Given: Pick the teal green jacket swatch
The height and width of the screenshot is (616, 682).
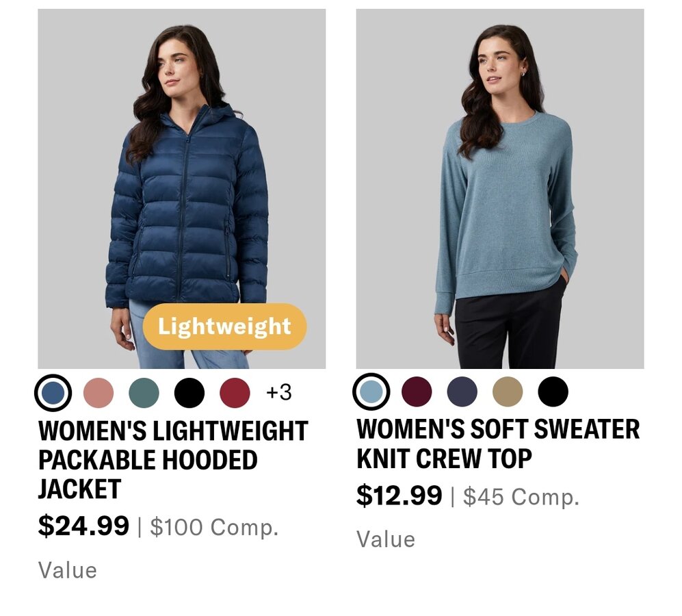Looking at the screenshot, I should point(144,393).
